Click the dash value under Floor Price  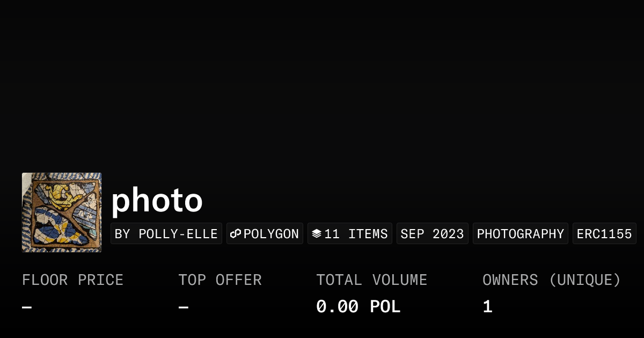coord(27,307)
